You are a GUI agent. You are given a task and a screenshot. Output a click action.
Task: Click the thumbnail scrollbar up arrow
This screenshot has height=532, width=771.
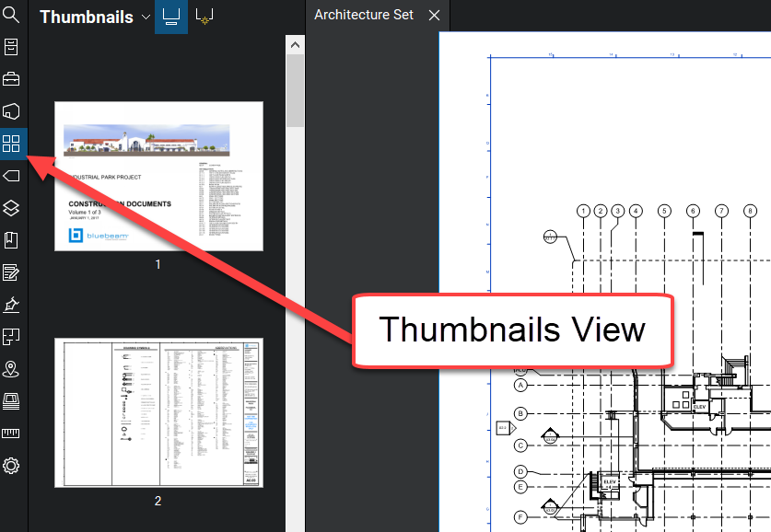tap(295, 43)
